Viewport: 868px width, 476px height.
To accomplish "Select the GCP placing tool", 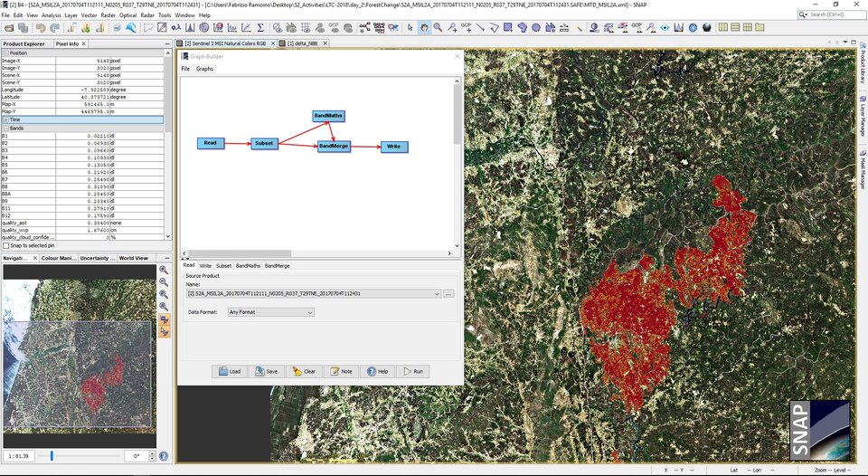I will [x=467, y=27].
